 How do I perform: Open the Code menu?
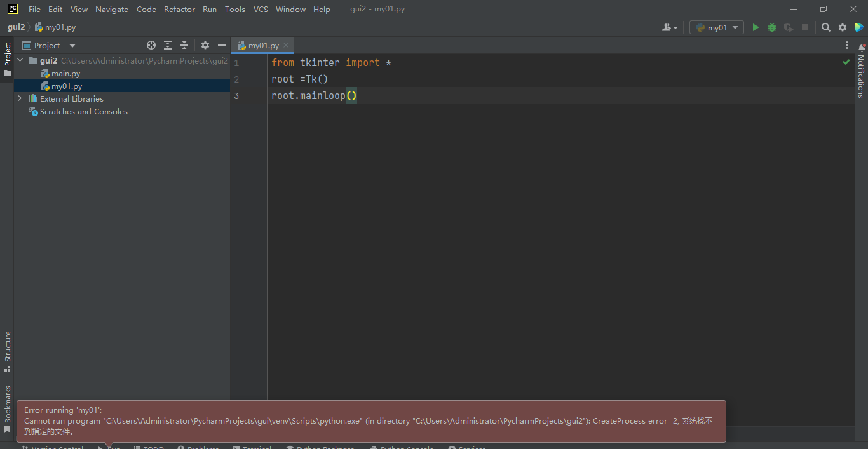coord(146,9)
